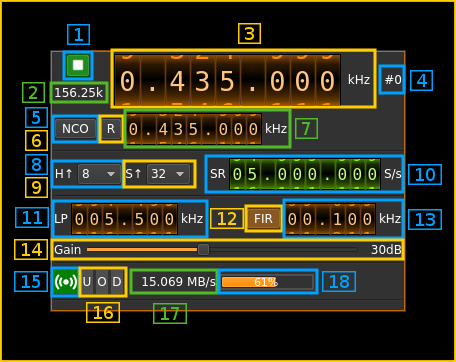Toggle the FIR filter button

263,219
